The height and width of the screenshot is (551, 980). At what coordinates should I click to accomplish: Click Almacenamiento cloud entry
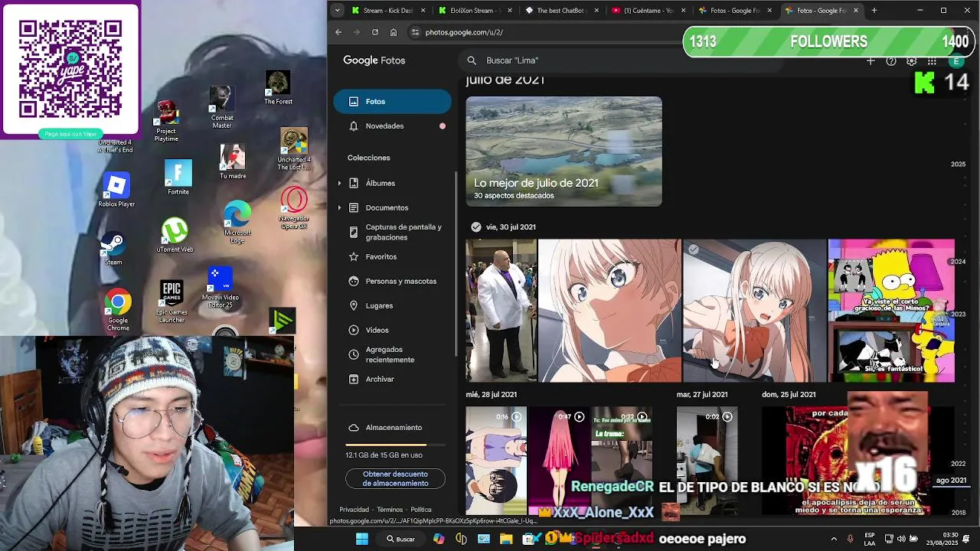click(x=392, y=427)
